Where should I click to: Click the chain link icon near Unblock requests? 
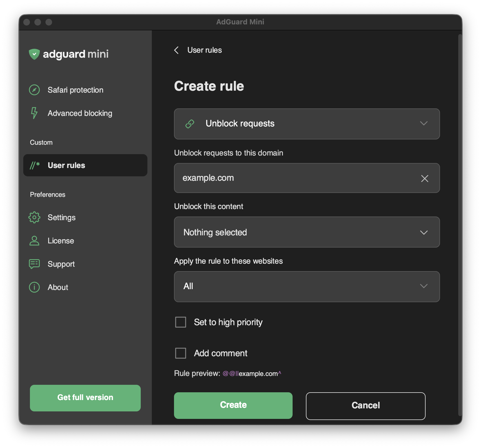click(190, 124)
